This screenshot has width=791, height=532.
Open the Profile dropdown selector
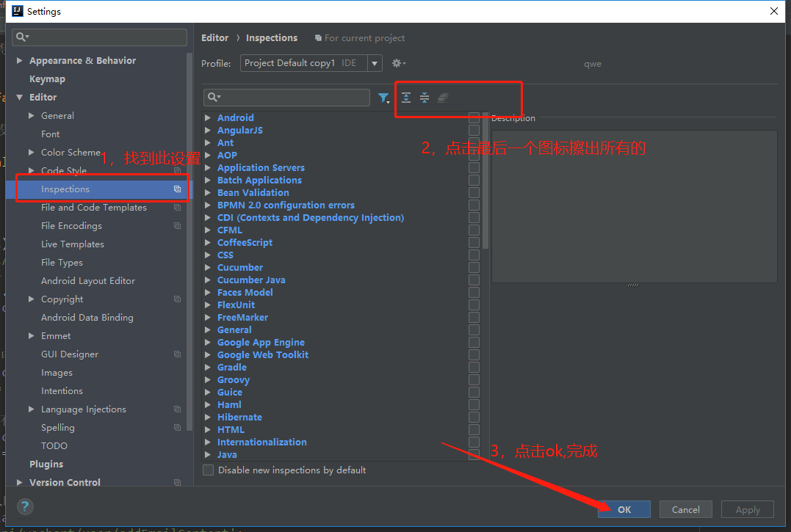point(375,63)
